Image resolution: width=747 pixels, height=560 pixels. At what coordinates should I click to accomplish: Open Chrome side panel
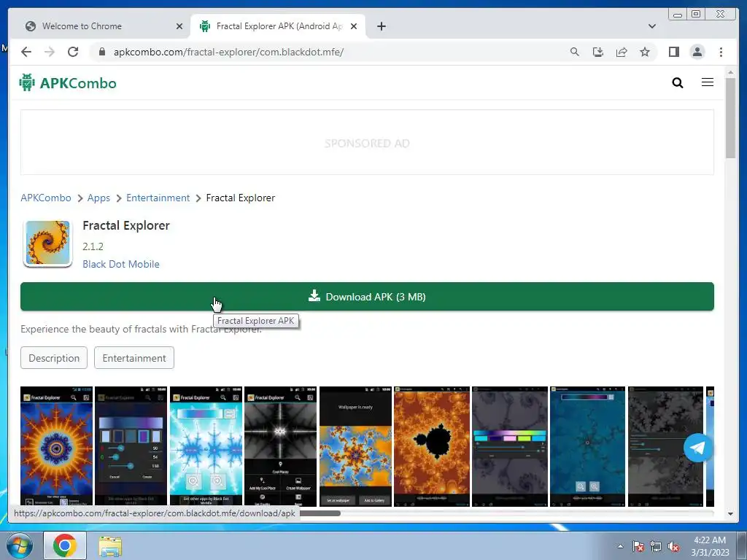click(673, 52)
